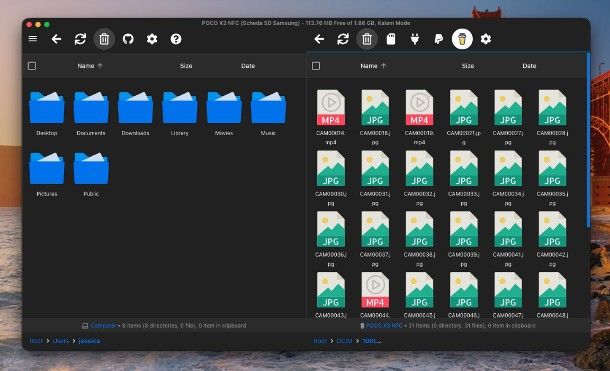Open the PayPal donate icon

click(x=438, y=39)
